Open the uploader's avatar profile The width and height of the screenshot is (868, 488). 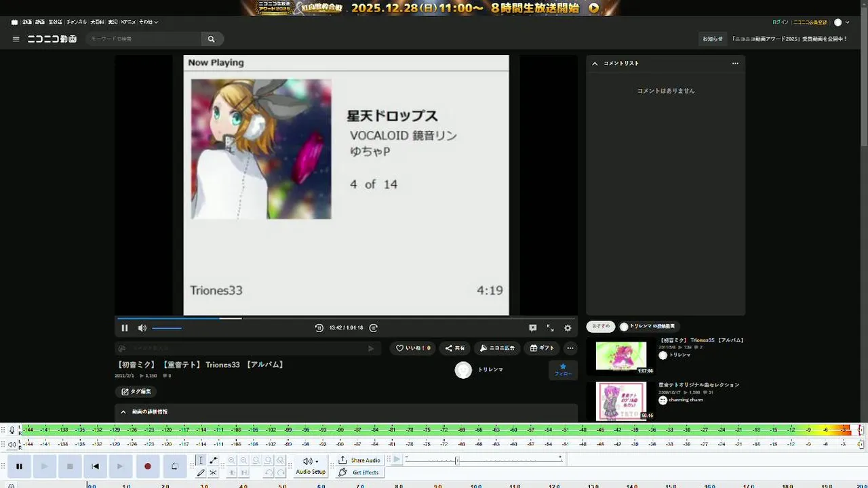[463, 370]
